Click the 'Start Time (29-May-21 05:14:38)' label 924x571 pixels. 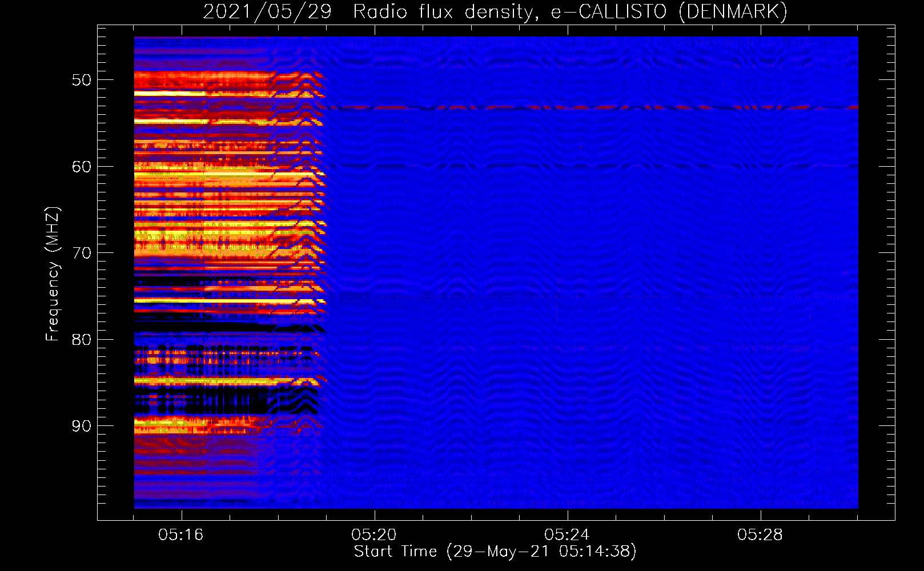[495, 552]
